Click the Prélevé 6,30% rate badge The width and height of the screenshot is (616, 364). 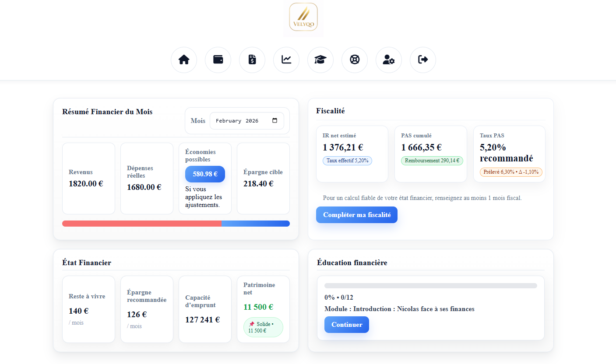511,172
